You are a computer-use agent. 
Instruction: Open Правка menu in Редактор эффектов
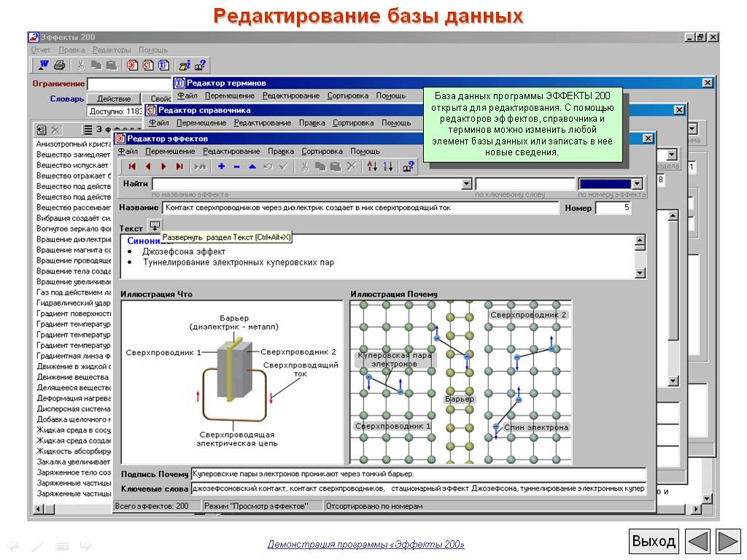point(281,152)
